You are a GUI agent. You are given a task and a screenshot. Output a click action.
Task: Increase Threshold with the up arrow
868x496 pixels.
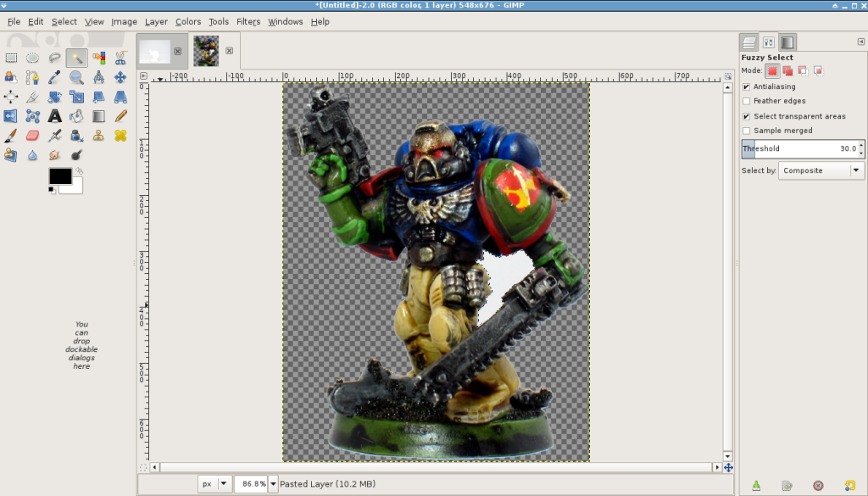tap(861, 145)
